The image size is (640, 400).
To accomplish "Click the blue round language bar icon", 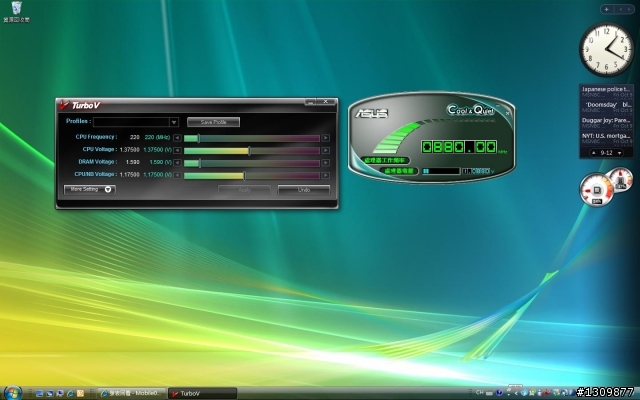I will click(499, 393).
